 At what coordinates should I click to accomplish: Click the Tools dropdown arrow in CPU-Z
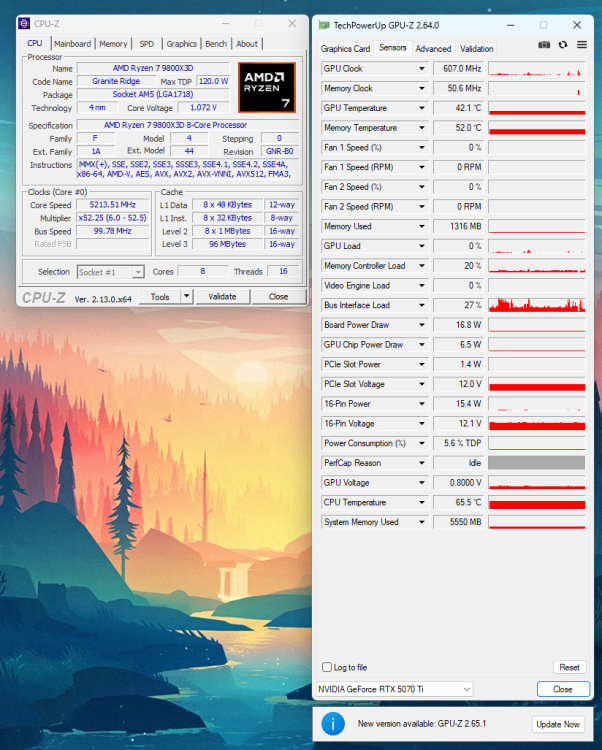click(x=186, y=297)
